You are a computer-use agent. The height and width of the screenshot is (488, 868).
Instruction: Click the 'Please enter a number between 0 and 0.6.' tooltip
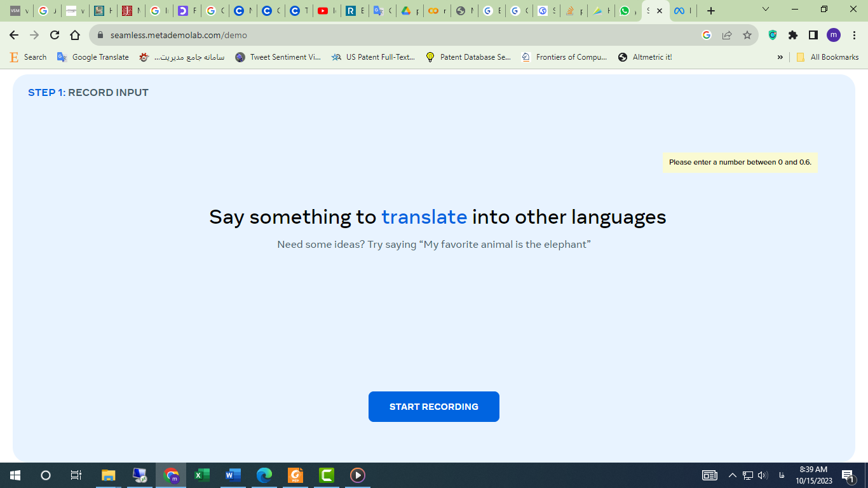(x=740, y=162)
